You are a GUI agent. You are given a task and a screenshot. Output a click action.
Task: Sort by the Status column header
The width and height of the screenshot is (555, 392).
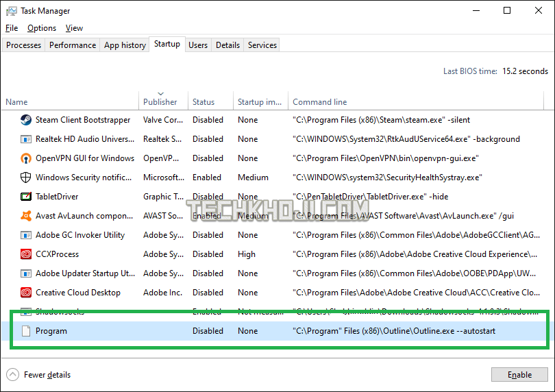coord(210,102)
